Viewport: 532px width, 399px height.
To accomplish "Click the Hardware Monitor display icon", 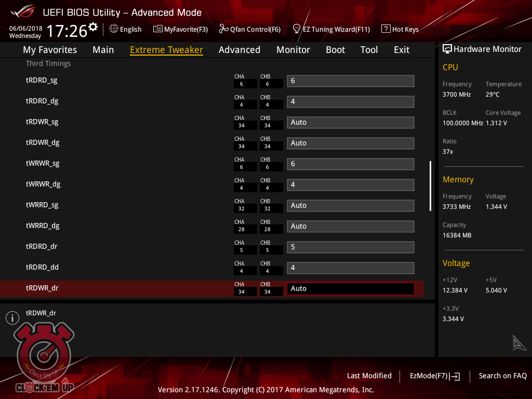I will tap(447, 49).
